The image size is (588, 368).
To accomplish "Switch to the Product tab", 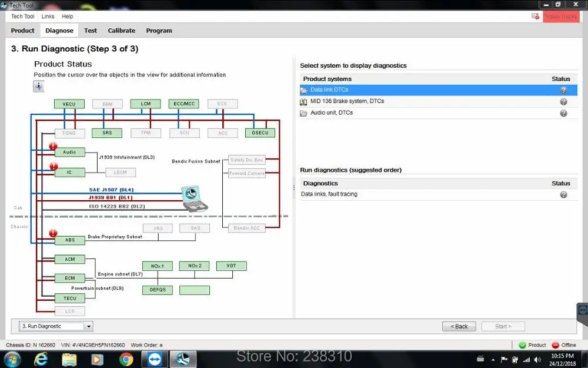I will 22,31.
